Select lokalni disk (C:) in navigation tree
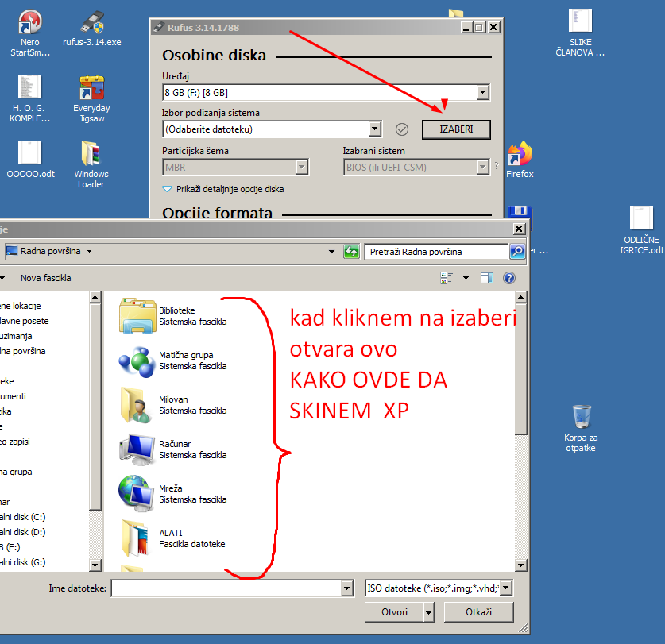 (x=22, y=517)
